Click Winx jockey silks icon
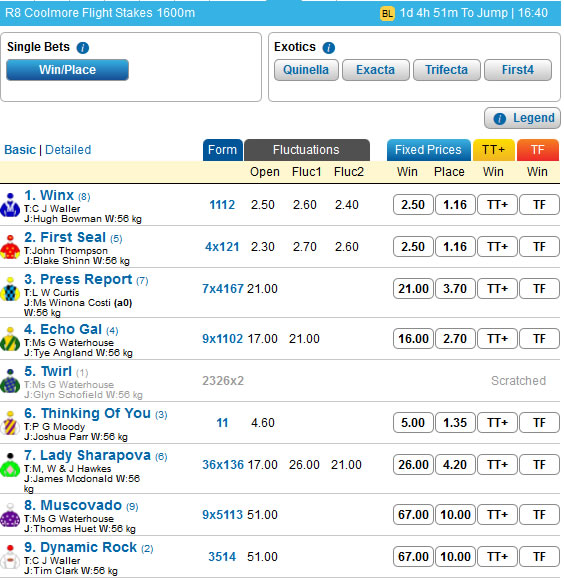The width and height of the screenshot is (564, 580). [x=10, y=205]
